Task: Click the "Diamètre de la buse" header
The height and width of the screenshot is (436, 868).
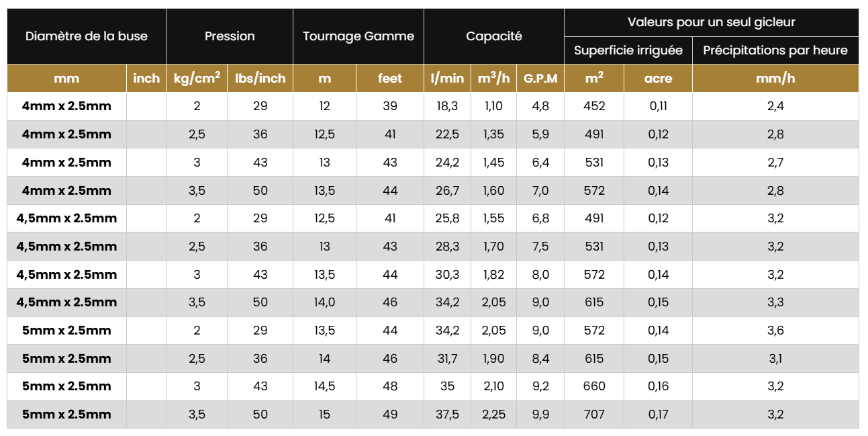Action: [87, 36]
